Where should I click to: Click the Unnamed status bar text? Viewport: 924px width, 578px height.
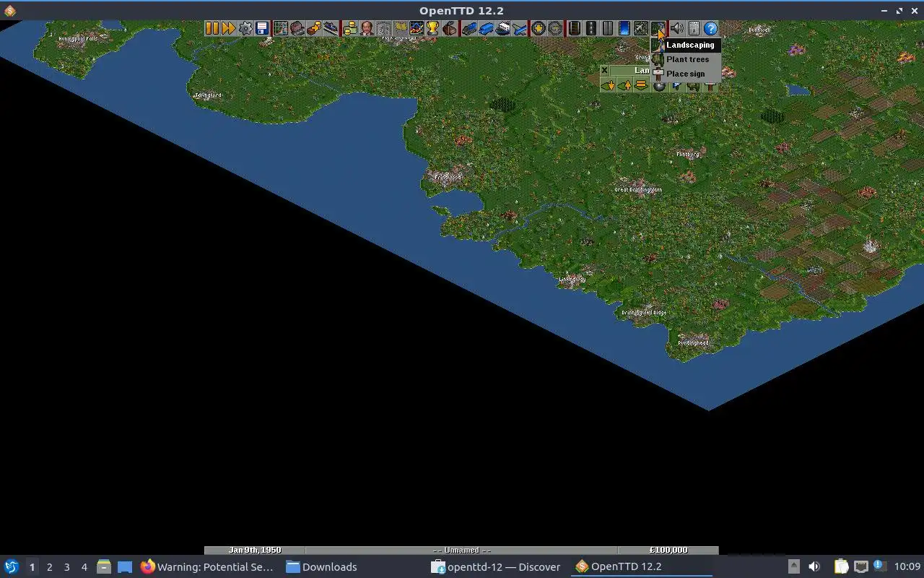tap(461, 550)
